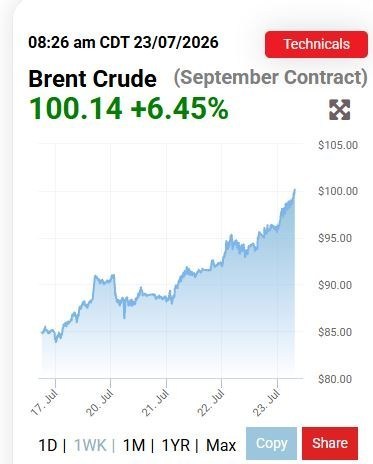Click the Brent Crude title
The height and width of the screenshot is (464, 373).
point(92,79)
